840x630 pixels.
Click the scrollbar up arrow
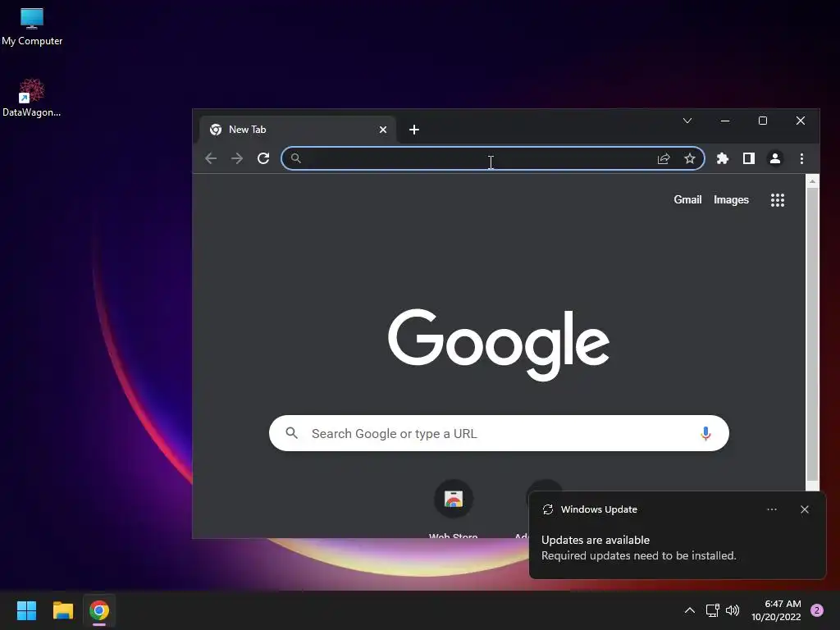[x=813, y=181]
